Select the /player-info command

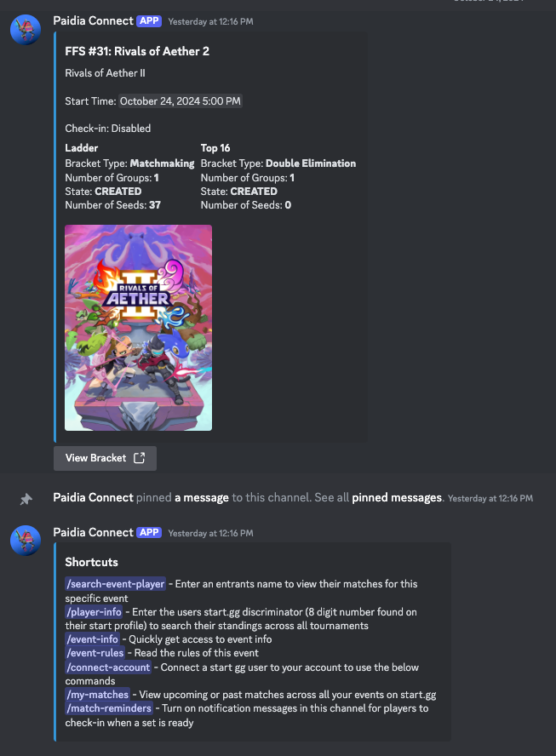pyautogui.click(x=95, y=612)
